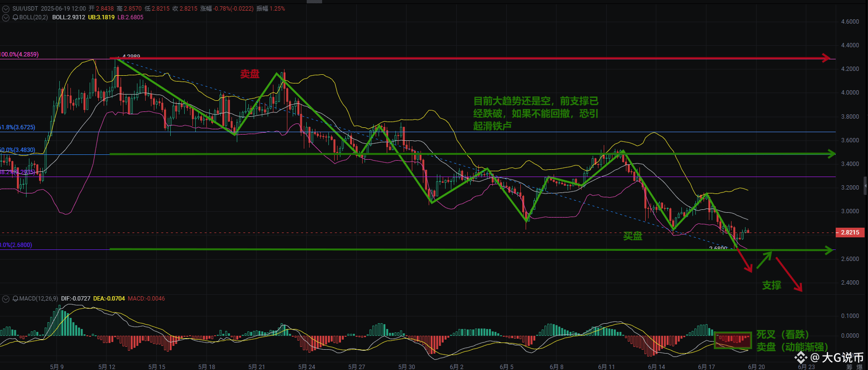Collapse the MACD(12,26,9) indicator chevron
The height and width of the screenshot is (370, 868).
[6, 299]
